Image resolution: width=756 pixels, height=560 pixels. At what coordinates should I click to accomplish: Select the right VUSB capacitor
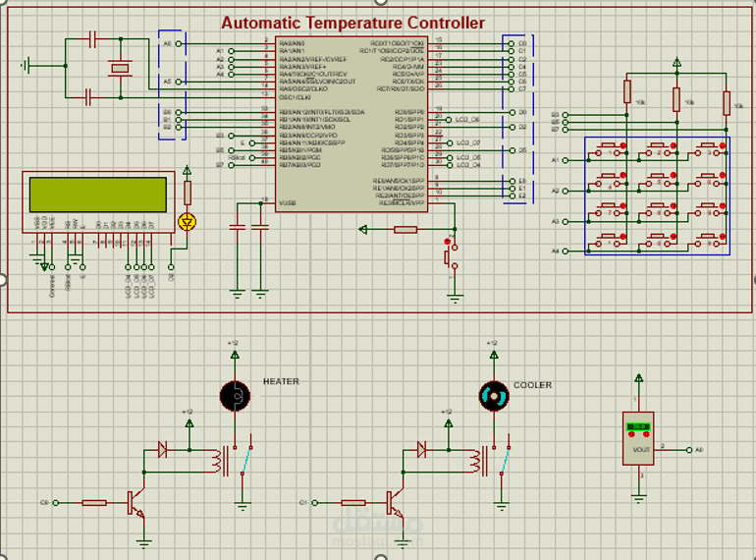point(260,227)
